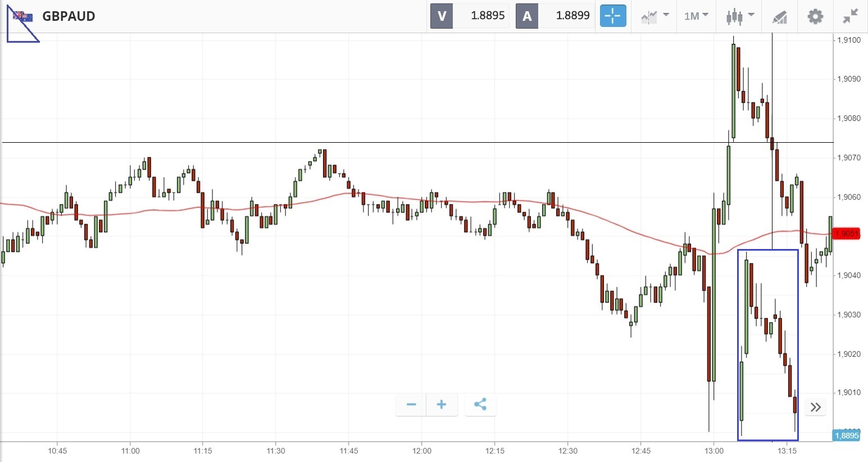Click the 1,9100 price axis label
Viewport: 868px width, 462px height.
[x=848, y=40]
